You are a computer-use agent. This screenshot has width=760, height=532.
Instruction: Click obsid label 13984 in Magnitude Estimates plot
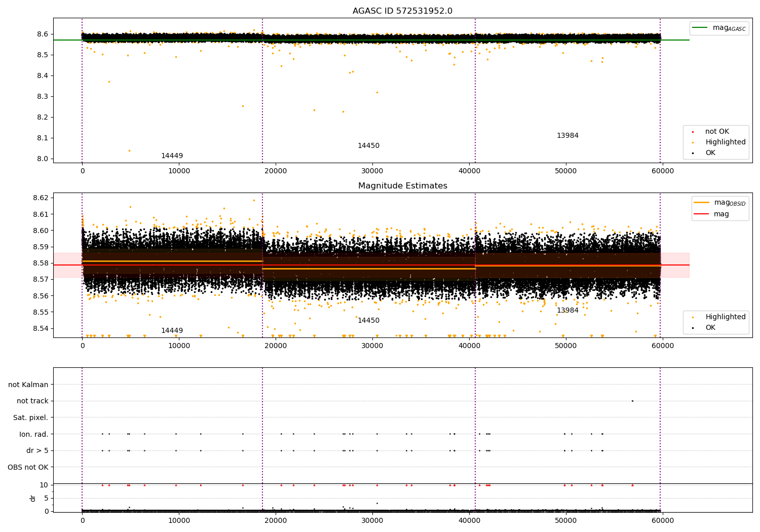point(567,311)
